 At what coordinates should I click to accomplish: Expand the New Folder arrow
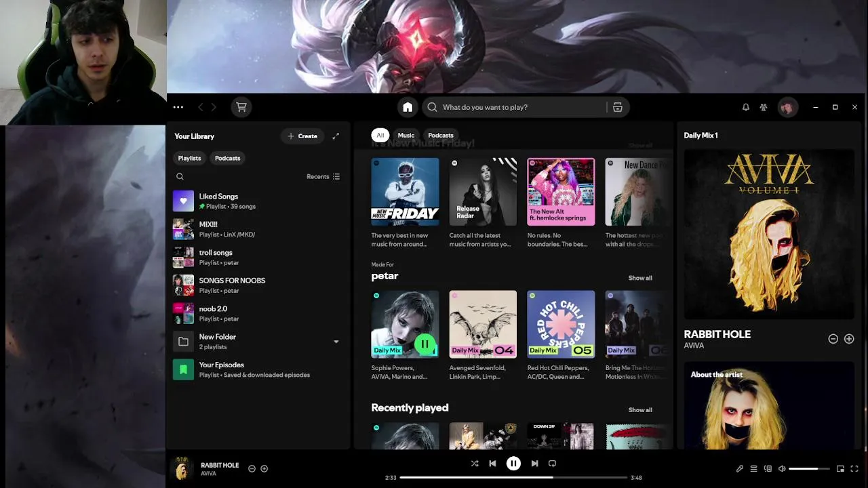tap(336, 342)
